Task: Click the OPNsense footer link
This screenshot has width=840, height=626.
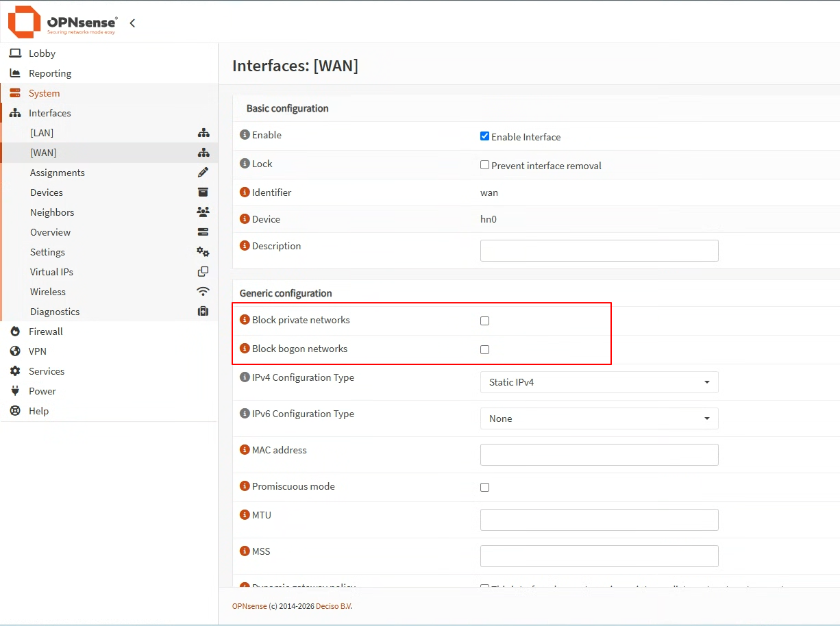Action: point(249,606)
